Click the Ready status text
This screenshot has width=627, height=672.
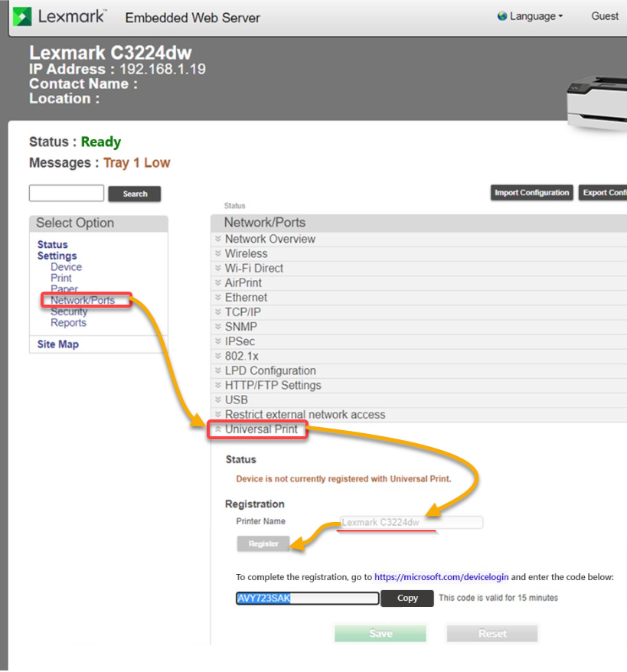101,142
